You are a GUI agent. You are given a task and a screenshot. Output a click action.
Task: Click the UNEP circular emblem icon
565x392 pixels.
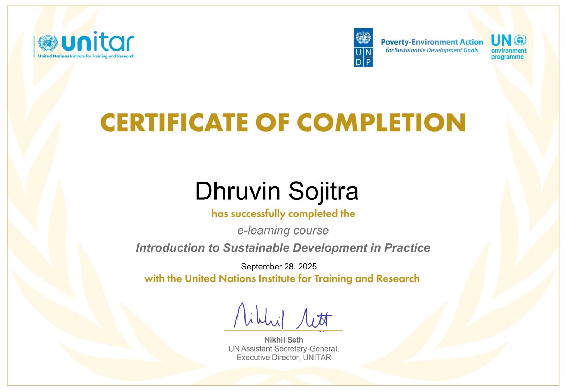520,40
